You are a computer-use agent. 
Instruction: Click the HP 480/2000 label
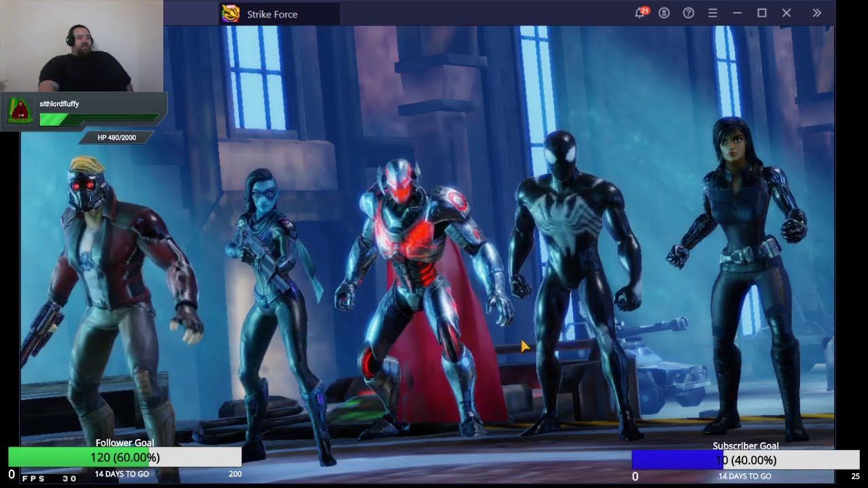point(117,138)
